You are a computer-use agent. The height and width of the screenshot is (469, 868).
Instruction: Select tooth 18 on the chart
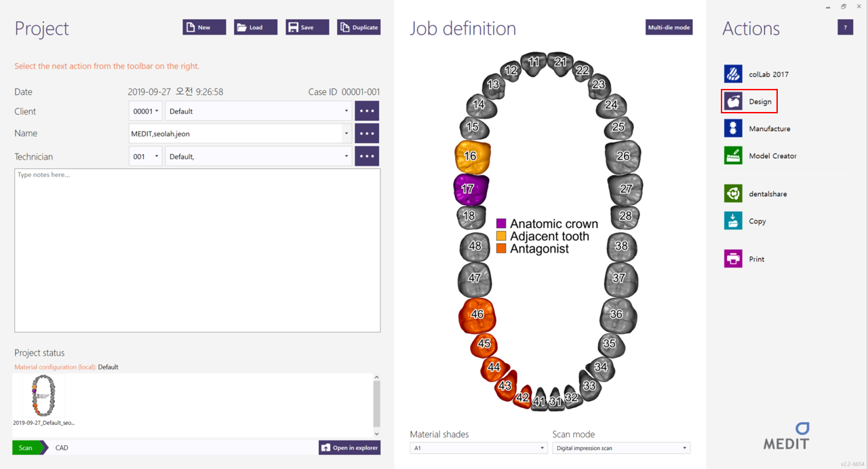click(x=470, y=217)
